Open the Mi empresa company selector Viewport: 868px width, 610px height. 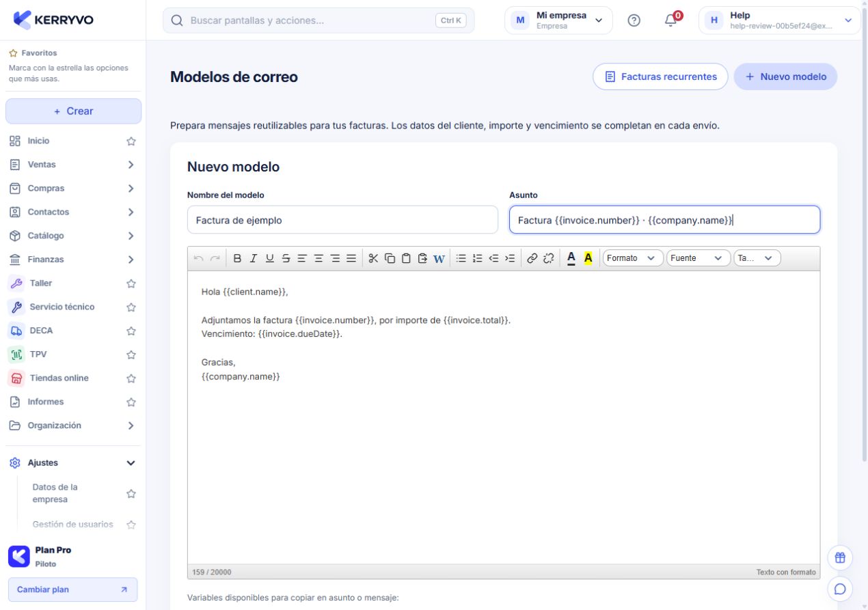coord(558,20)
